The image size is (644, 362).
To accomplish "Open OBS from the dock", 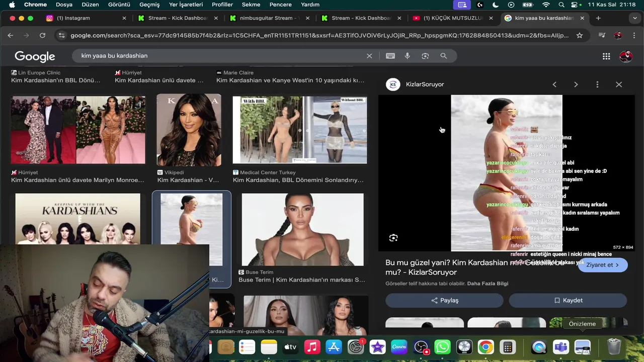I will click(x=421, y=347).
